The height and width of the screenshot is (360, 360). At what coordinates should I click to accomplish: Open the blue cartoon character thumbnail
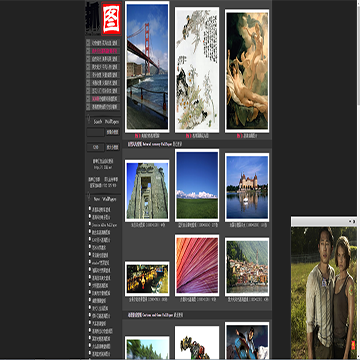pyautogui.click(x=247, y=341)
